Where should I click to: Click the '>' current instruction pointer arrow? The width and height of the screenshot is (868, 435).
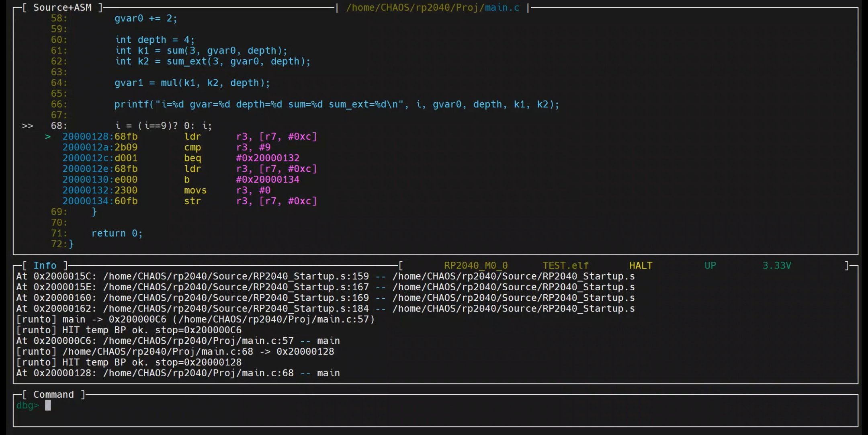point(48,137)
